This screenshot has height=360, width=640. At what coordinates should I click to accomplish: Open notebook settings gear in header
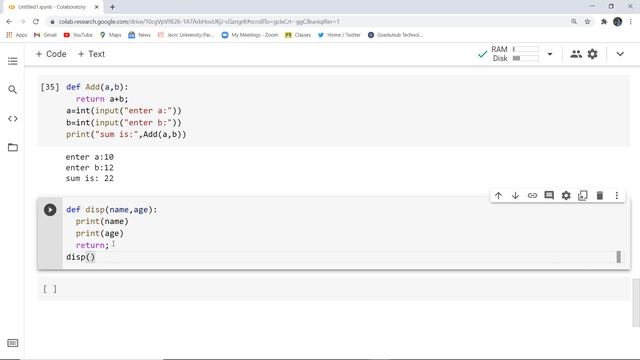(x=593, y=54)
